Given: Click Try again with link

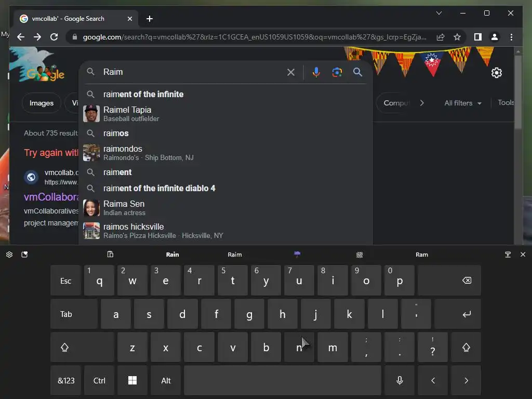Looking at the screenshot, I should pyautogui.click(x=51, y=153).
